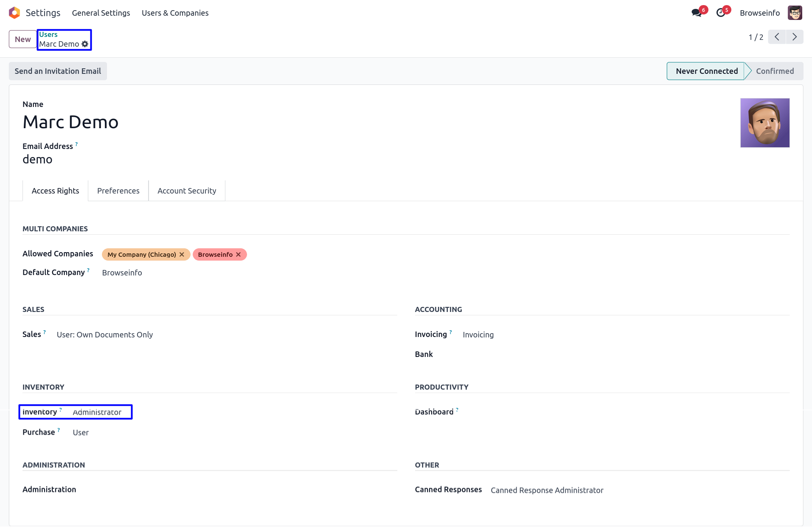The width and height of the screenshot is (812, 528).
Task: Click the gear icon beside Marc Demo
Action: pyautogui.click(x=85, y=44)
